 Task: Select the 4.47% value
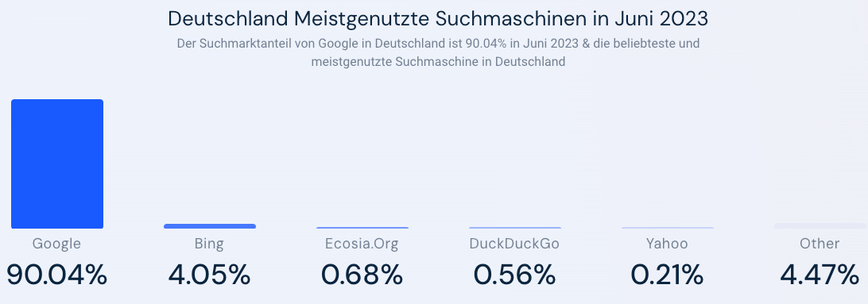pyautogui.click(x=820, y=275)
